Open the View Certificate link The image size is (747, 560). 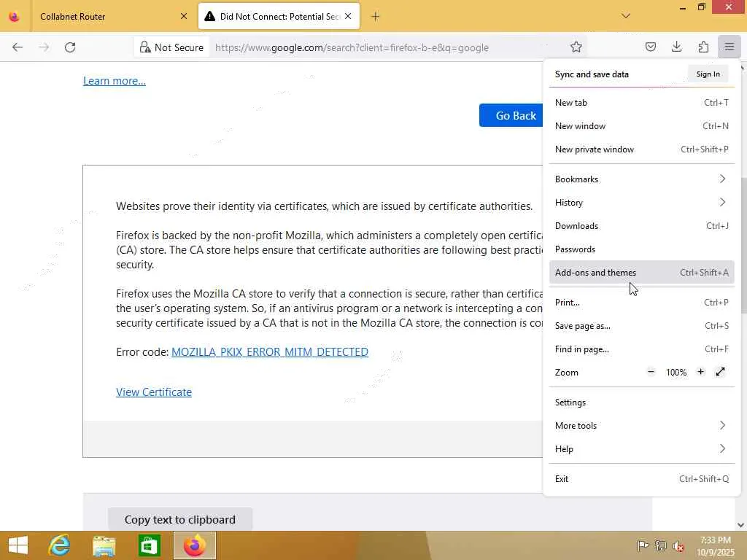point(154,392)
